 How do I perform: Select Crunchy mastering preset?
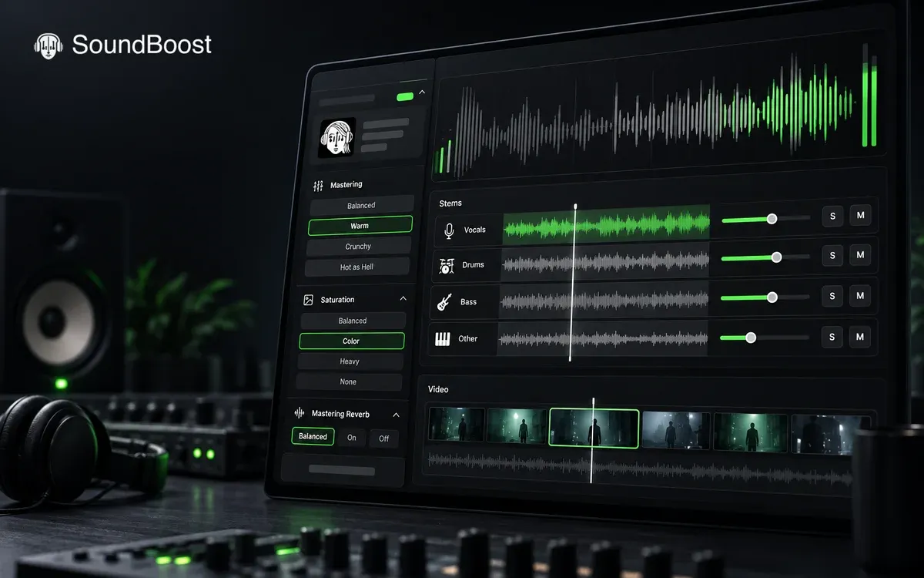click(x=358, y=247)
